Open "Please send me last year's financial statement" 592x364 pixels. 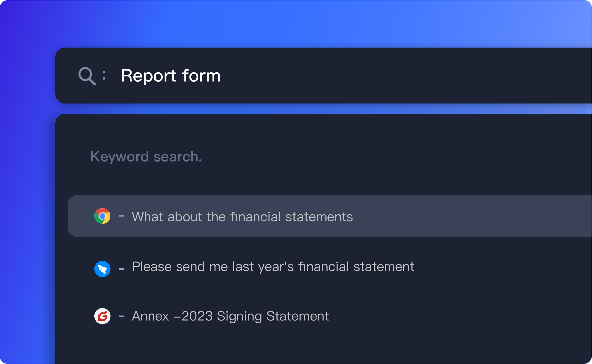click(273, 267)
